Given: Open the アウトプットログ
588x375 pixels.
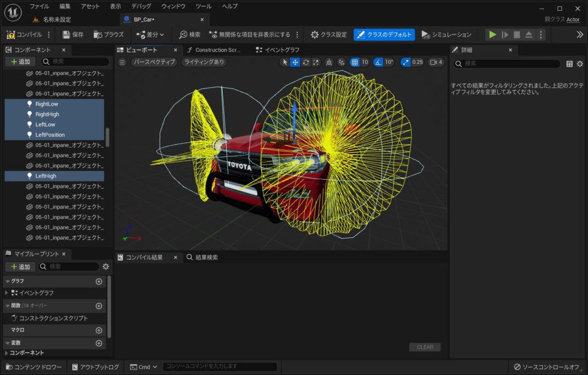Looking at the screenshot, I should pyautogui.click(x=95, y=367).
